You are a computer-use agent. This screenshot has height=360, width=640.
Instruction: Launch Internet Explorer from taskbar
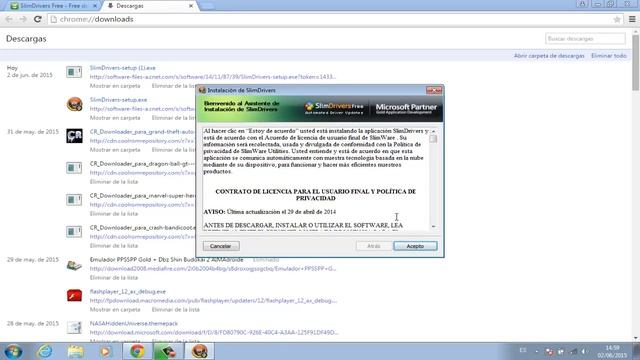click(45, 351)
